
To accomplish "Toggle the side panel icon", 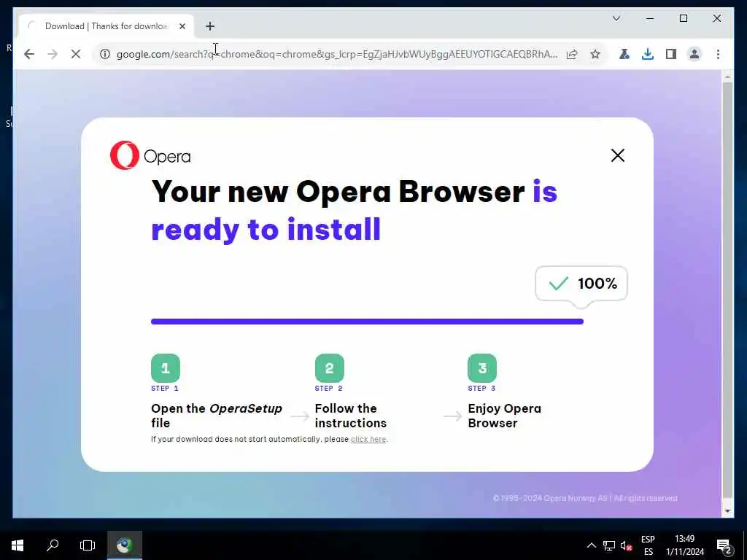I will coord(671,54).
